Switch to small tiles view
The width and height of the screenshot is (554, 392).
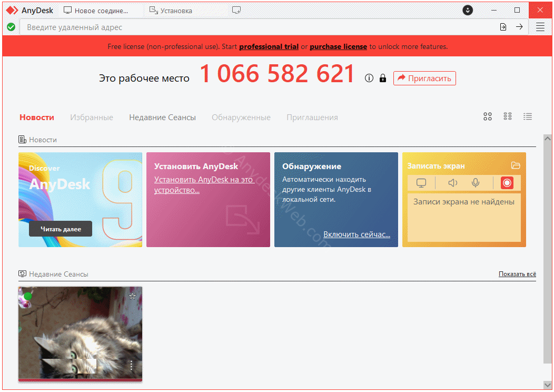click(508, 116)
